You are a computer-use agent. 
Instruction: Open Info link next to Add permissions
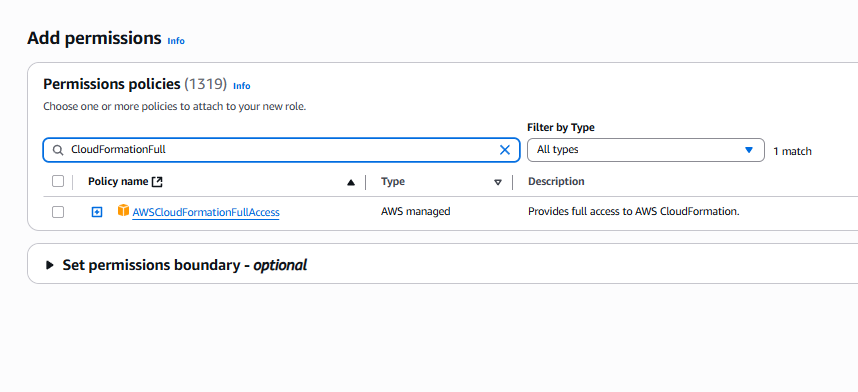tap(176, 41)
